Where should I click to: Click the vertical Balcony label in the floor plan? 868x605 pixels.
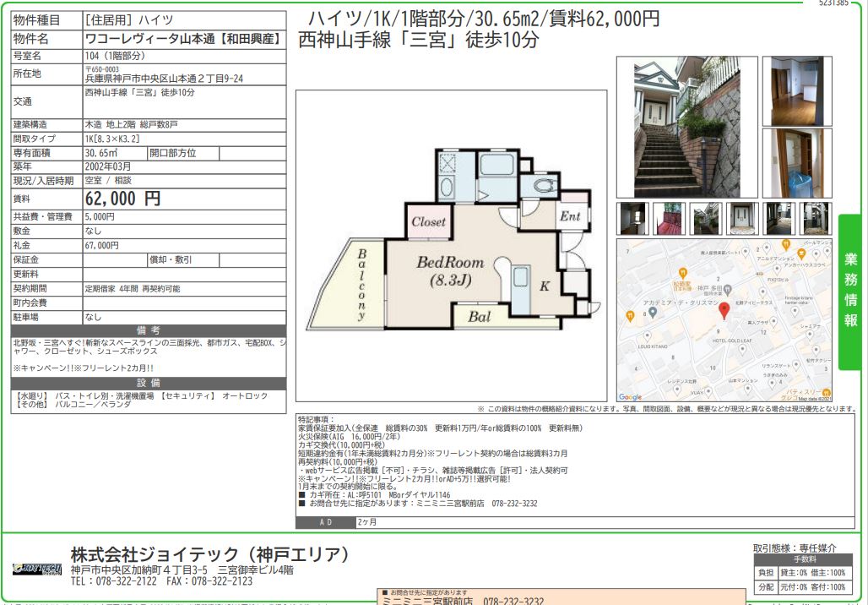click(x=361, y=285)
